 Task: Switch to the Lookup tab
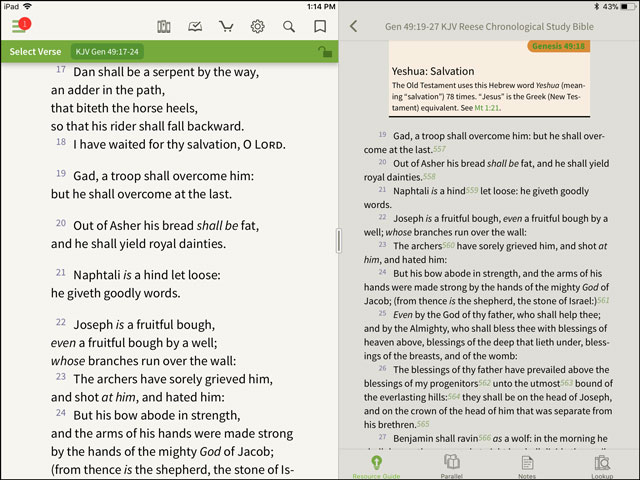pos(602,466)
